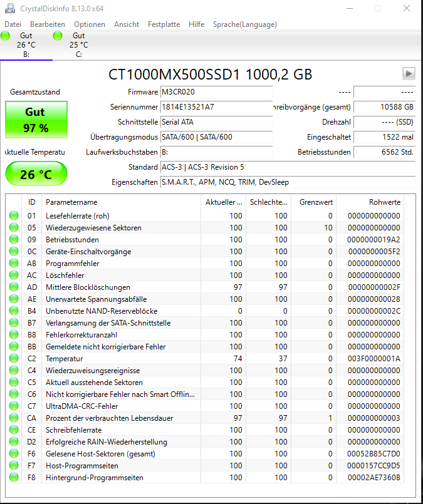Click the CrystalDiskInfo app icon
This screenshot has width=423, height=504.
[9, 8]
